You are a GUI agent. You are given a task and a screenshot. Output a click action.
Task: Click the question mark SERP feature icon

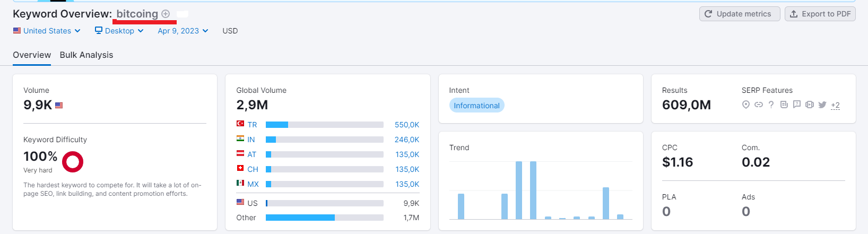(771, 105)
